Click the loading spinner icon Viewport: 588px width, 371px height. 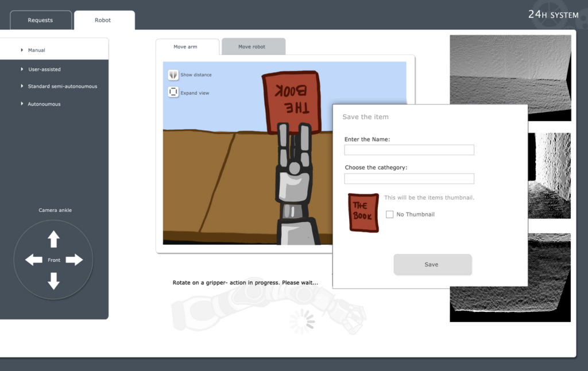tap(301, 322)
